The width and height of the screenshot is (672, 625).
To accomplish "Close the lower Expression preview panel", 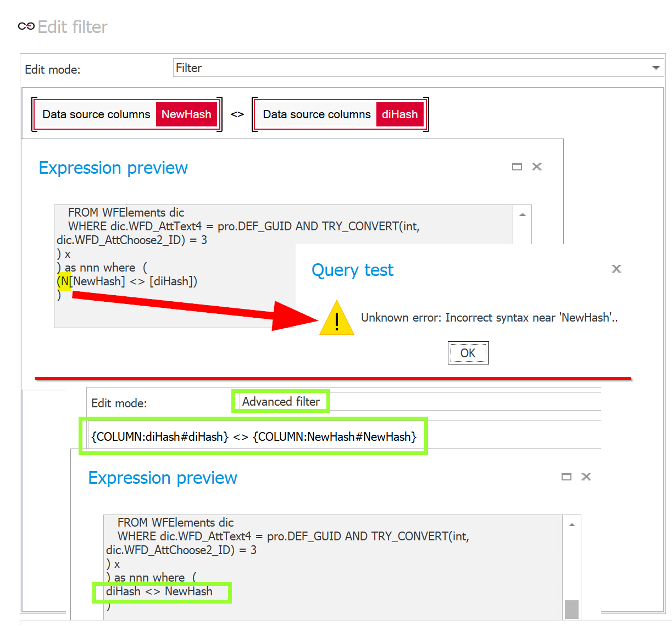I will 586,477.
